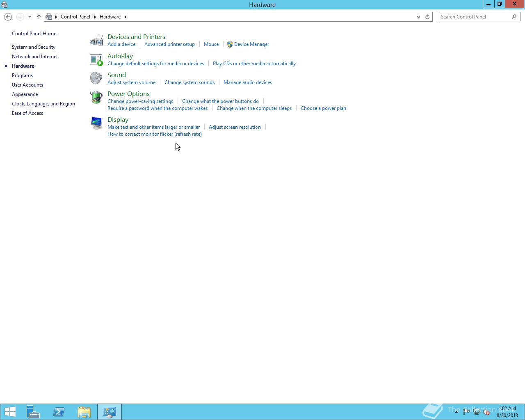This screenshot has height=420, width=525.
Task: Click the Power Options battery icon
Action: point(96,97)
